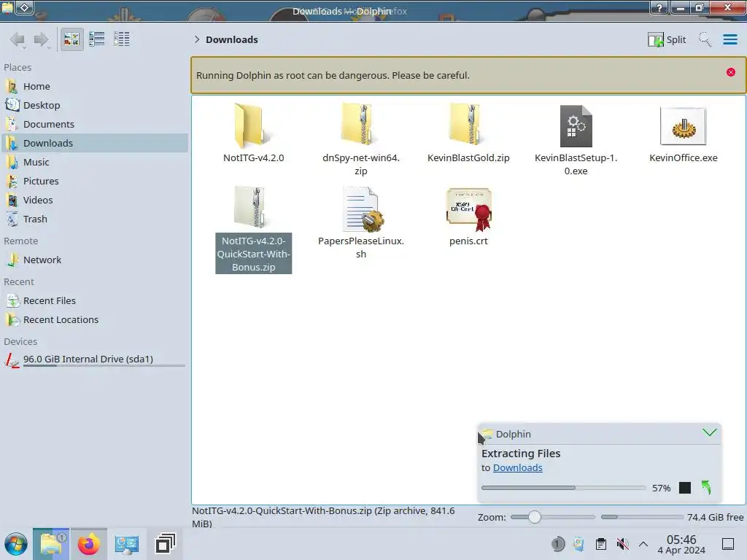Screen dimensions: 747x560
Task: Click the PapersPleaseLinux.sh file name
Action: point(361,248)
